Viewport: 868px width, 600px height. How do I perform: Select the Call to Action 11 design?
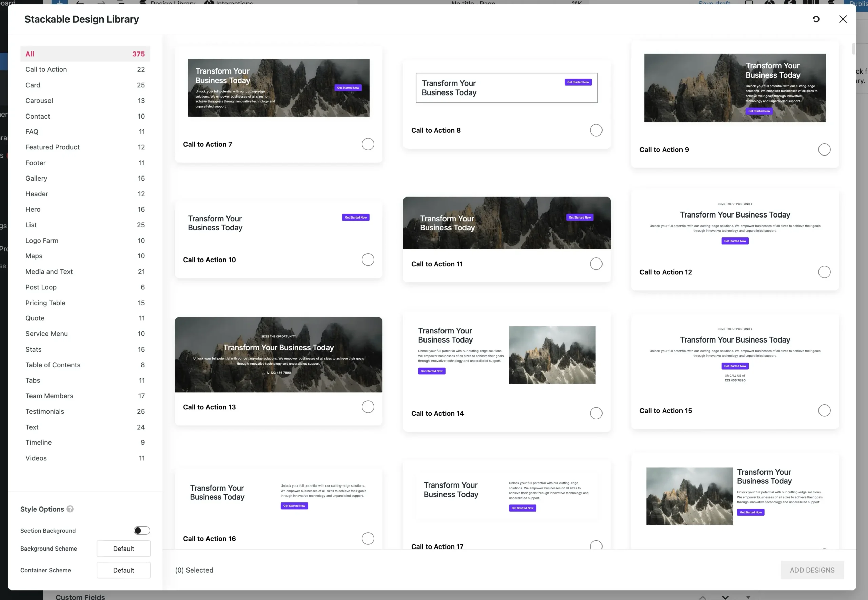[x=596, y=264]
